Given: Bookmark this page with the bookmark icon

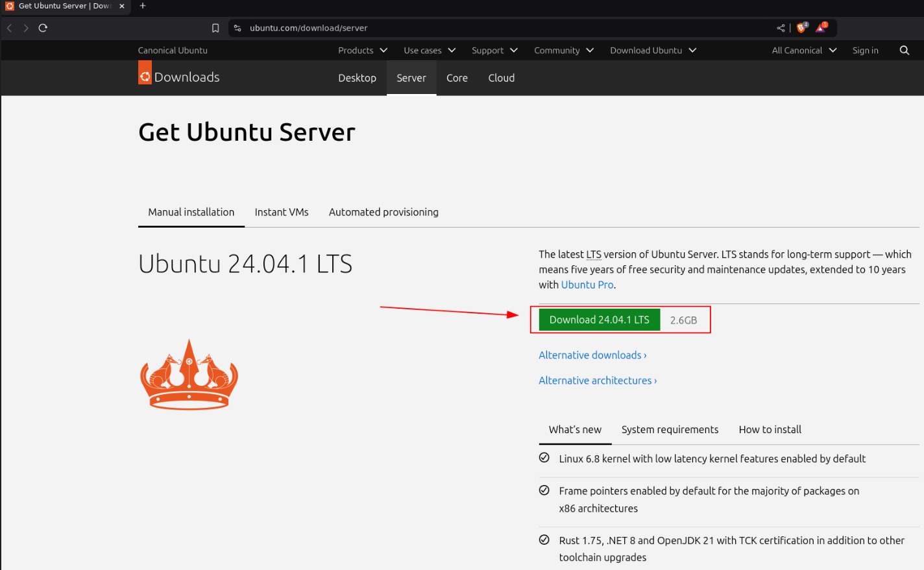Looking at the screenshot, I should (x=215, y=28).
